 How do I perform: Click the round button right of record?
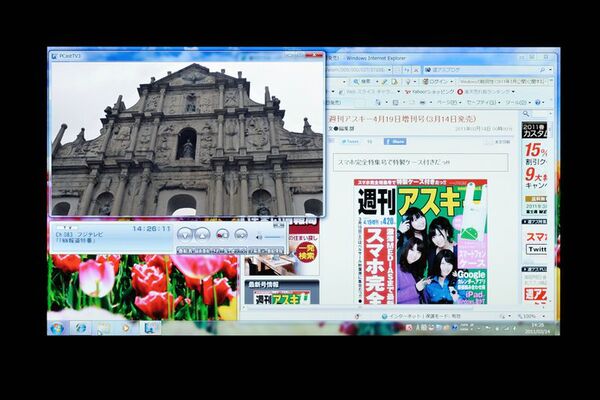click(x=241, y=234)
